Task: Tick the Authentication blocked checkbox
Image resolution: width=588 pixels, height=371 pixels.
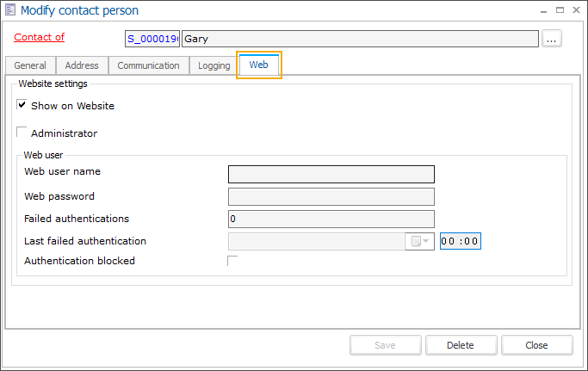Action: point(232,261)
